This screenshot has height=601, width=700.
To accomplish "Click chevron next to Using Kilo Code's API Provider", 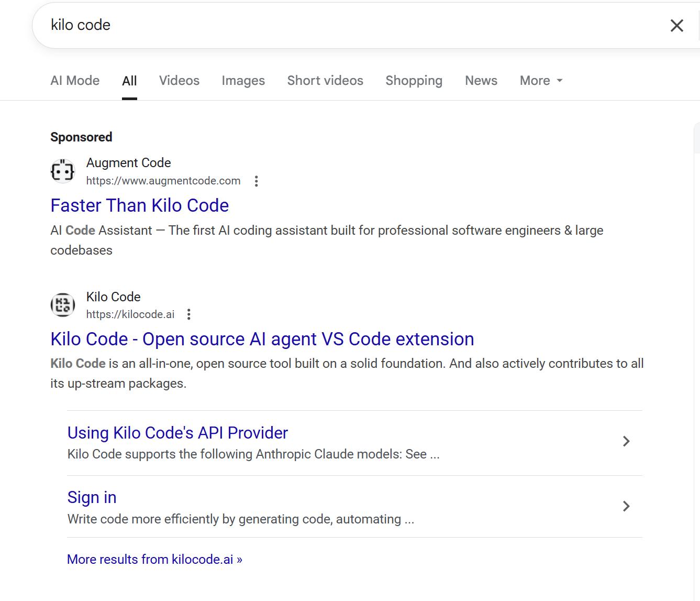I will 626,441.
